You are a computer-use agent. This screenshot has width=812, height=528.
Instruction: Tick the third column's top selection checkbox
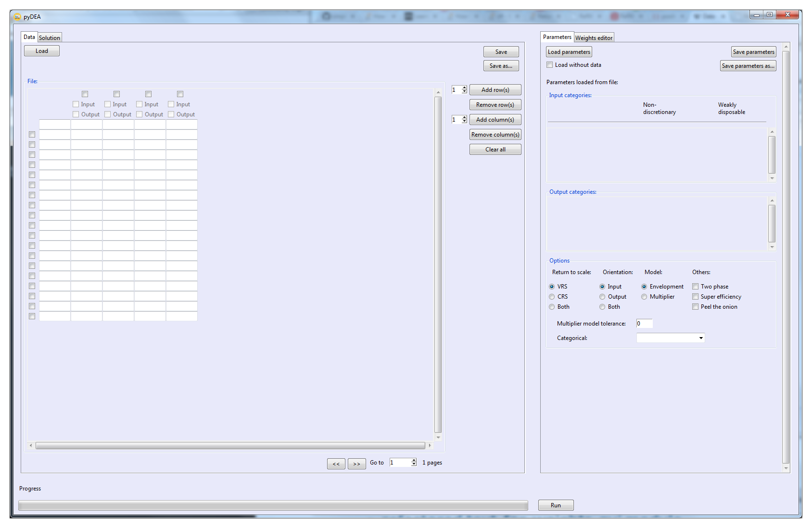coord(148,94)
